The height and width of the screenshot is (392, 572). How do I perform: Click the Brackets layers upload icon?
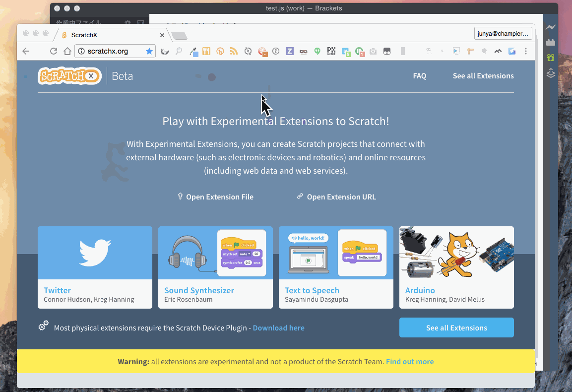click(551, 73)
